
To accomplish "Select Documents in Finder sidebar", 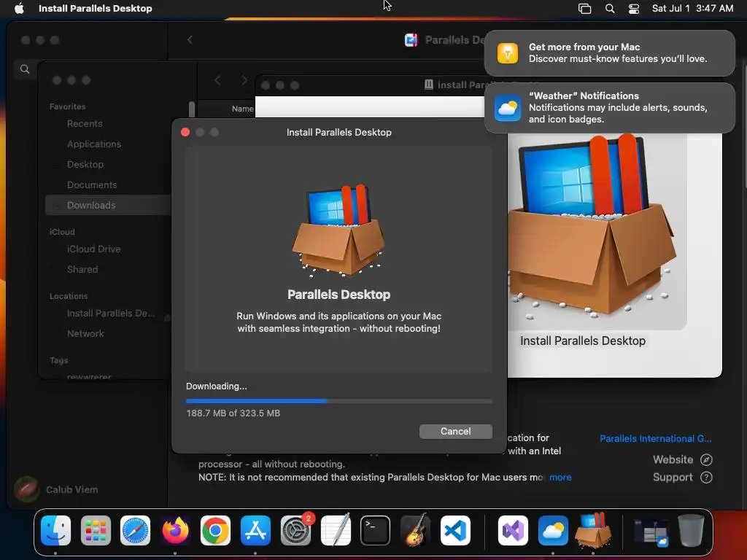I will click(92, 185).
